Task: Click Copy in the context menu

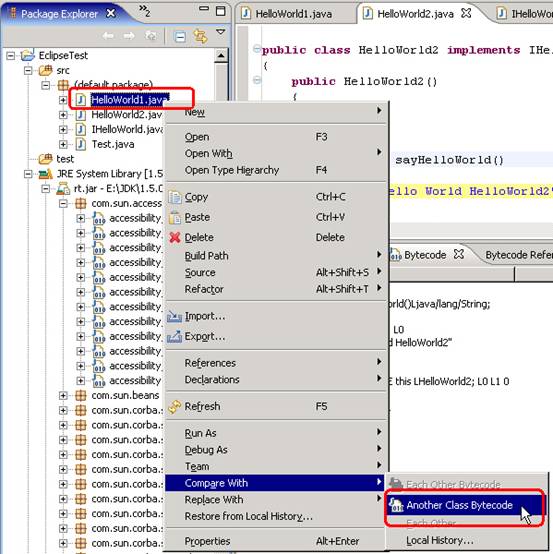Action: tap(276, 197)
